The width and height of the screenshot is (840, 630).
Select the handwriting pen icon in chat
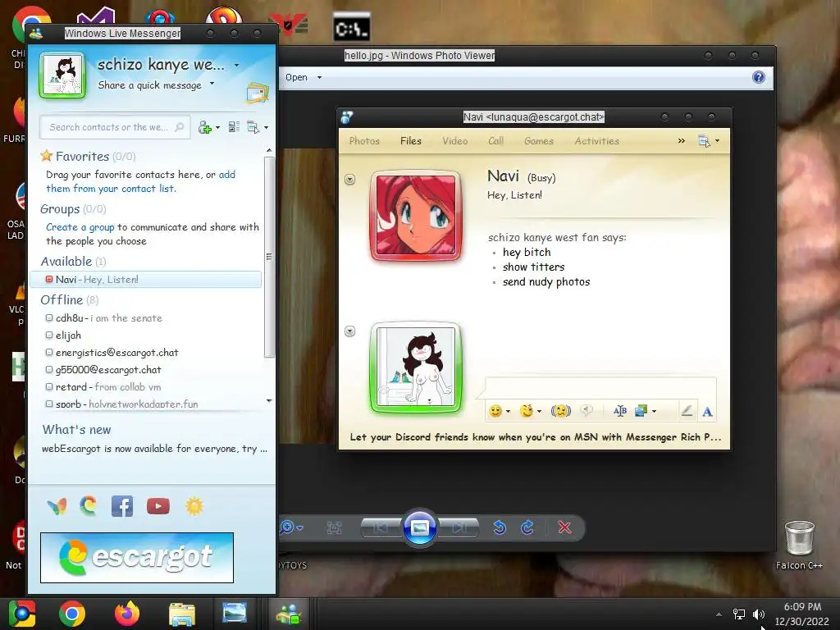click(x=687, y=411)
